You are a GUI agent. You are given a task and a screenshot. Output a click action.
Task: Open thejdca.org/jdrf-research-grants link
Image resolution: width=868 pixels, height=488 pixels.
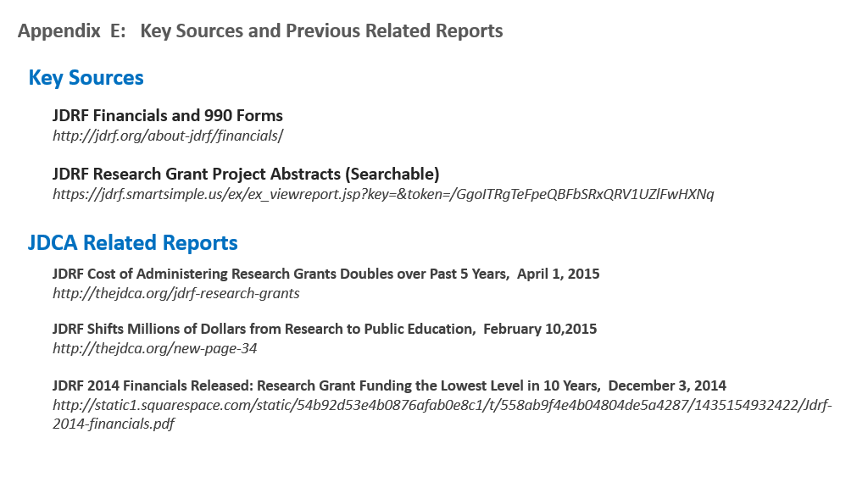pyautogui.click(x=176, y=293)
